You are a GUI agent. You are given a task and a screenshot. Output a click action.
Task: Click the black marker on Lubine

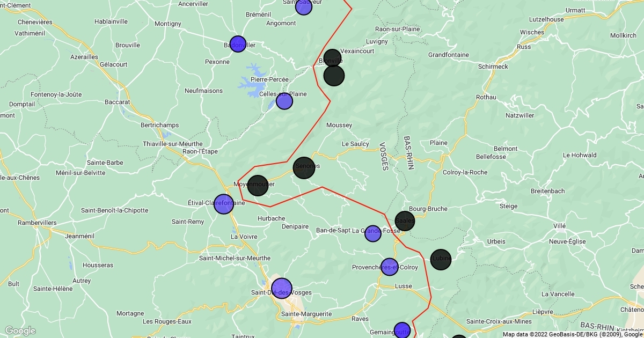point(441,260)
